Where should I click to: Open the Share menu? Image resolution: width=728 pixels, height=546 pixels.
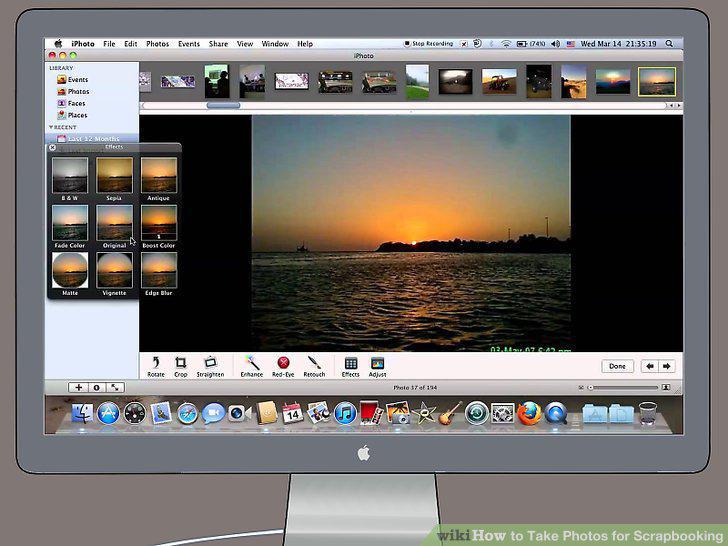tap(218, 44)
